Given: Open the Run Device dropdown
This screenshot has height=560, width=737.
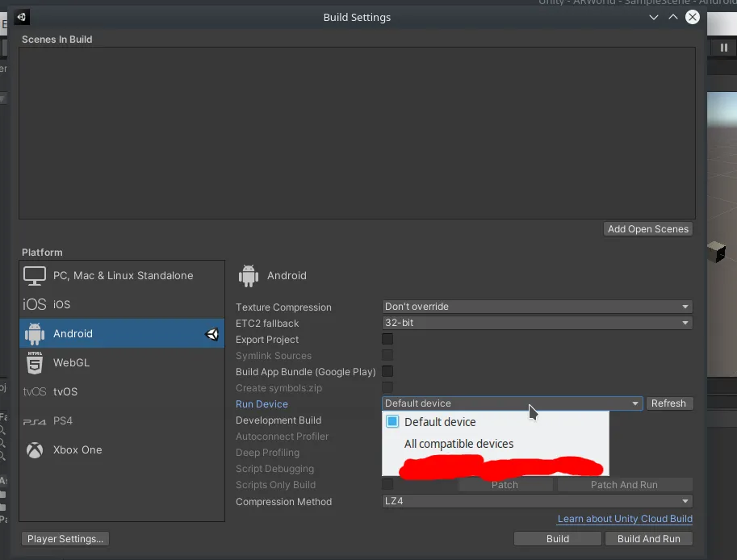Looking at the screenshot, I should pos(513,403).
